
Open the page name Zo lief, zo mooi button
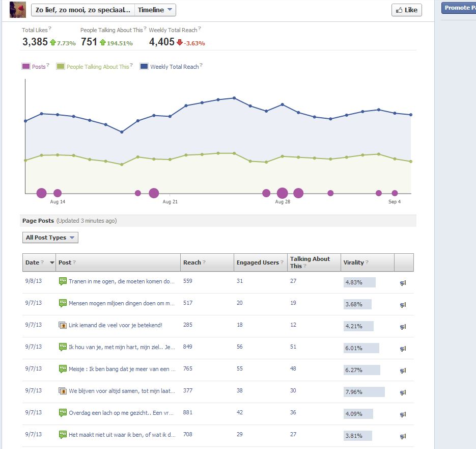[83, 10]
